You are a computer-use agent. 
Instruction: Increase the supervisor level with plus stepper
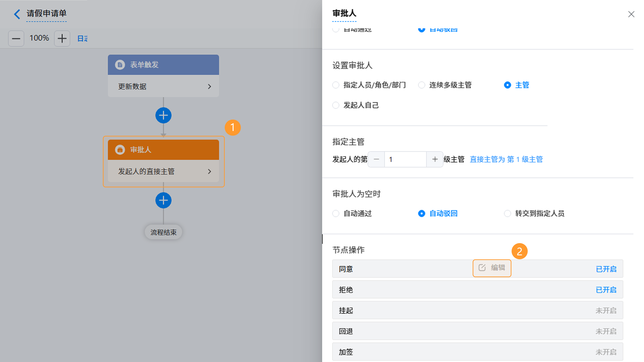tap(435, 159)
